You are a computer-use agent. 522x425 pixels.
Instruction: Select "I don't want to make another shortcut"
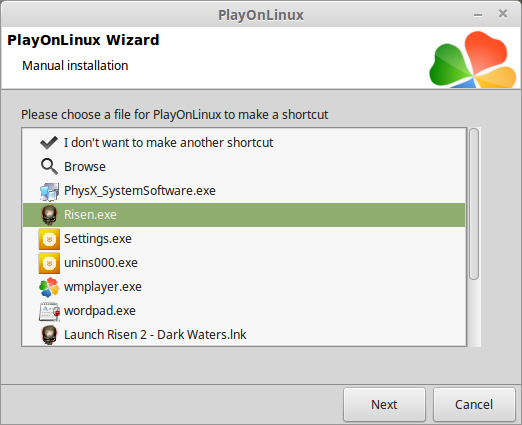[x=168, y=143]
